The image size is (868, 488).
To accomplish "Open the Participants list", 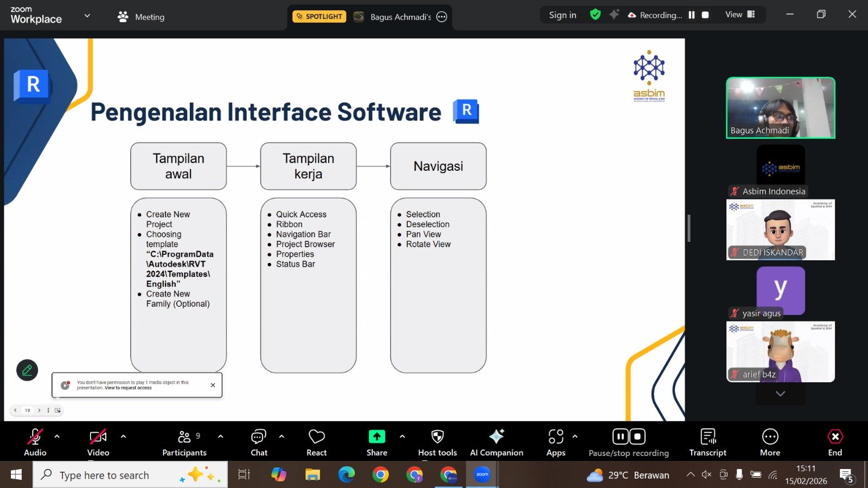I will (184, 442).
